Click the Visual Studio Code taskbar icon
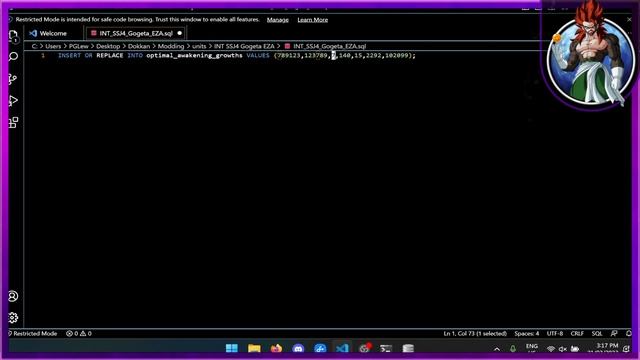 [x=342, y=348]
